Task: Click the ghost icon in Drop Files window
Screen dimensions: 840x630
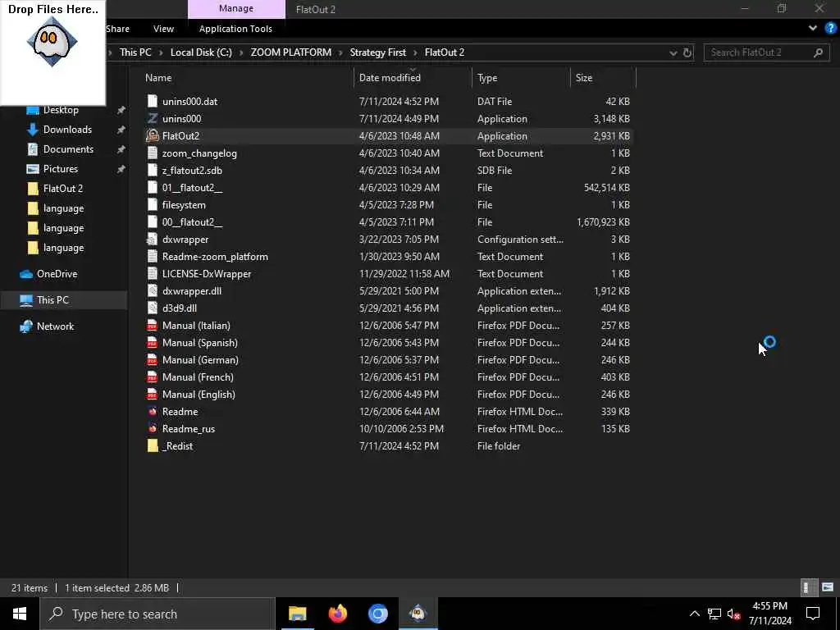Action: (52, 42)
